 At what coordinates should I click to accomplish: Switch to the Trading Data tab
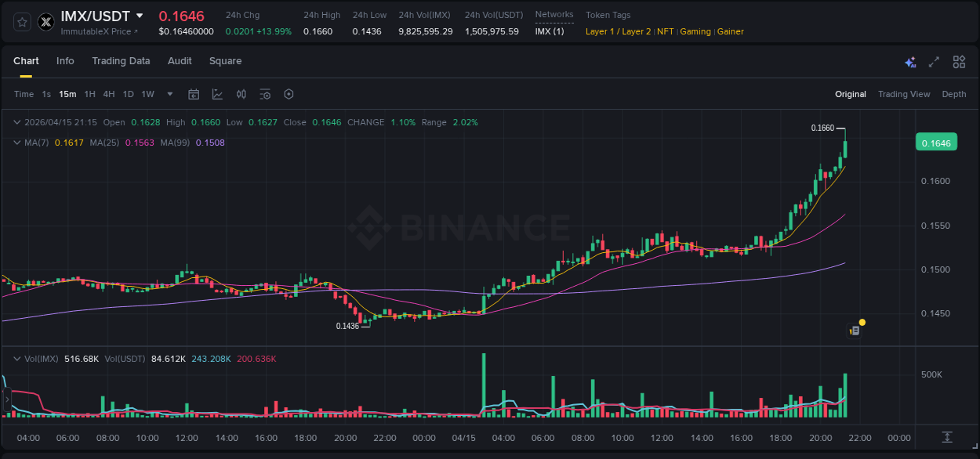[x=121, y=61]
